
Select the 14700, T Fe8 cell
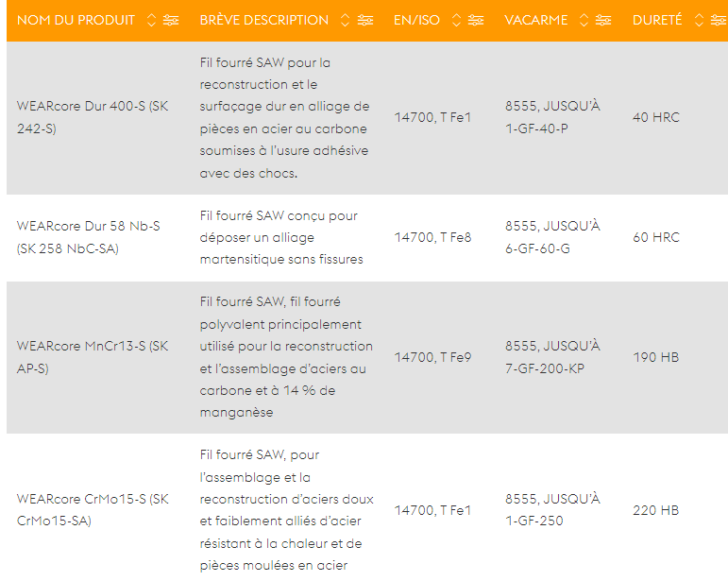click(x=432, y=238)
